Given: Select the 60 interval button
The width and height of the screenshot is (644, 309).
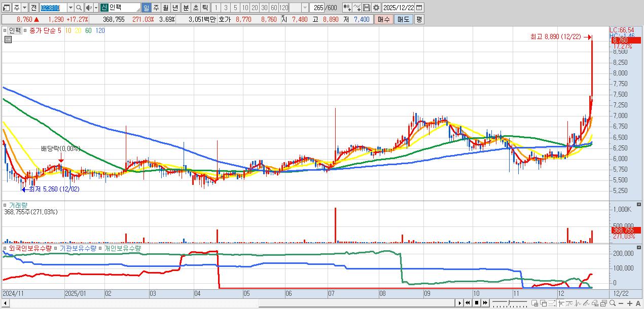Looking at the screenshot, I should pos(274,8).
